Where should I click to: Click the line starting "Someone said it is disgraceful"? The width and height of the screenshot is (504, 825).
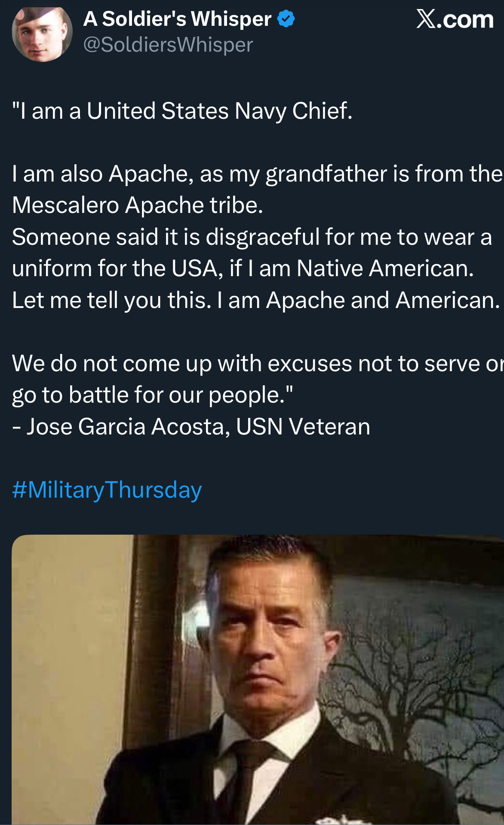click(252, 237)
